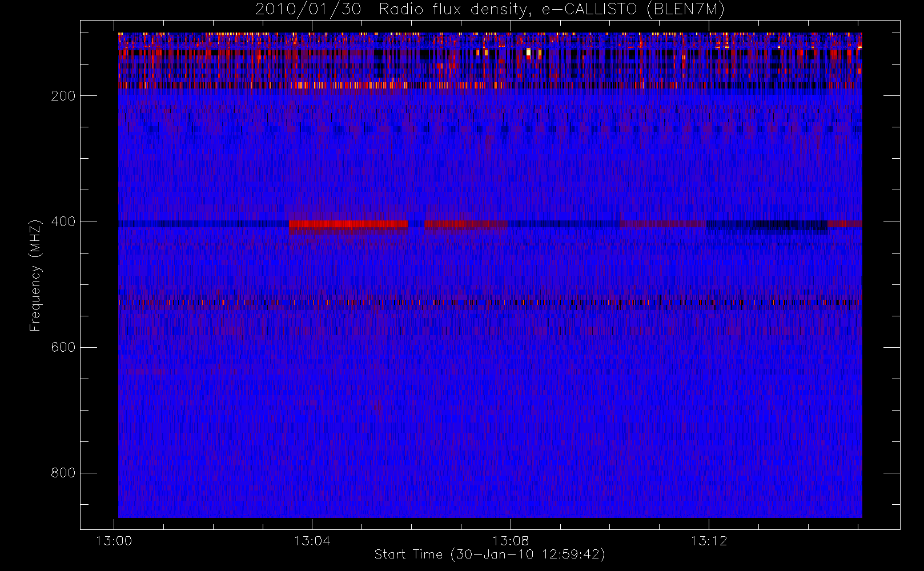924x571 pixels.
Task: Click the '13:12' time tick label
Action: (709, 541)
